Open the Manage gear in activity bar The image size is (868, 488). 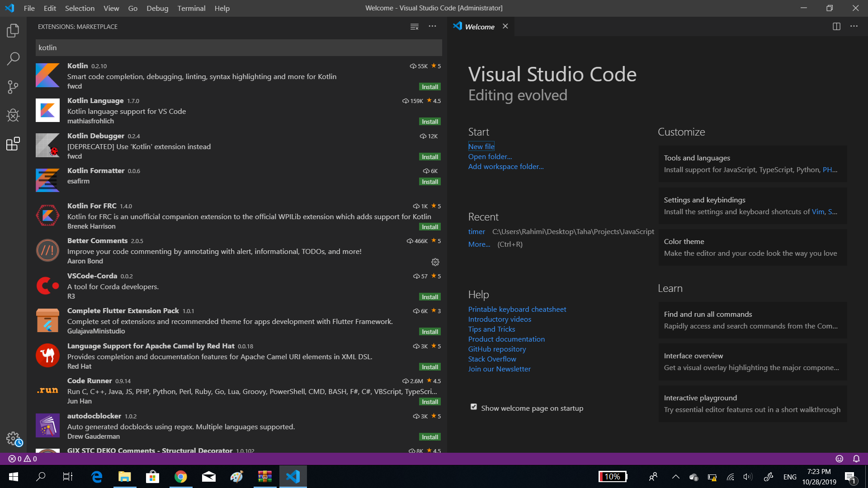(14, 438)
